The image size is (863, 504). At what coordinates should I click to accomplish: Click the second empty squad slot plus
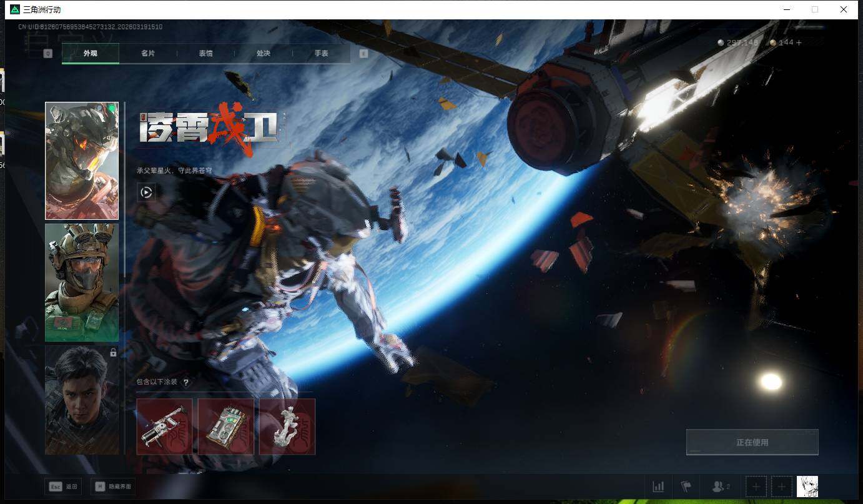[x=781, y=487]
